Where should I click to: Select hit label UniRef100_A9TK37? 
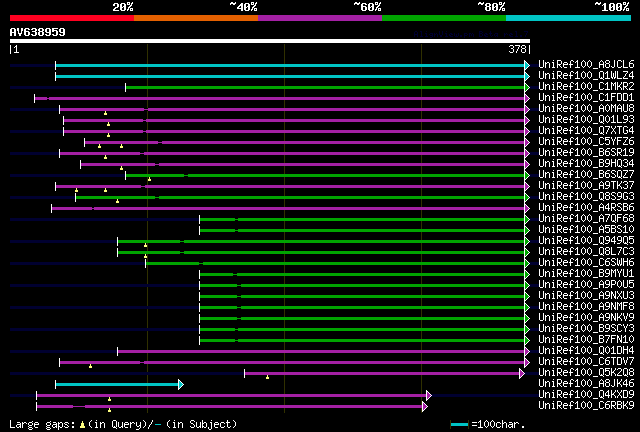(x=586, y=185)
